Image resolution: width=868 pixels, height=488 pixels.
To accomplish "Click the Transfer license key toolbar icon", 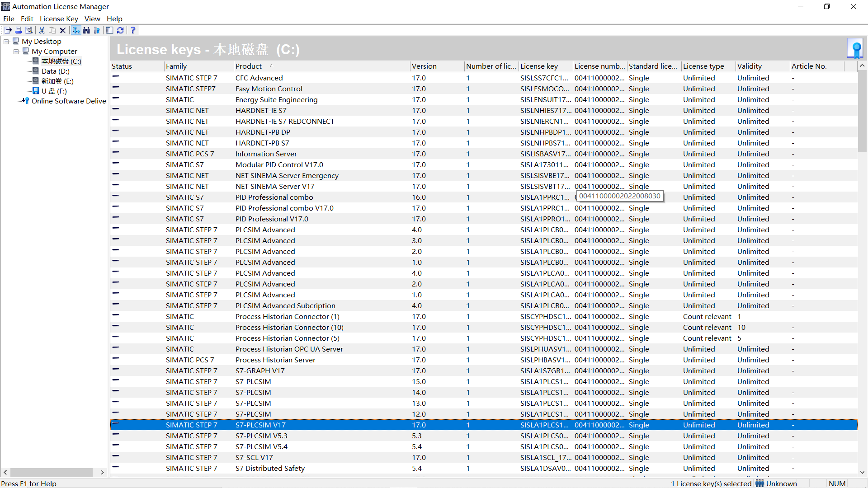I will [8, 30].
